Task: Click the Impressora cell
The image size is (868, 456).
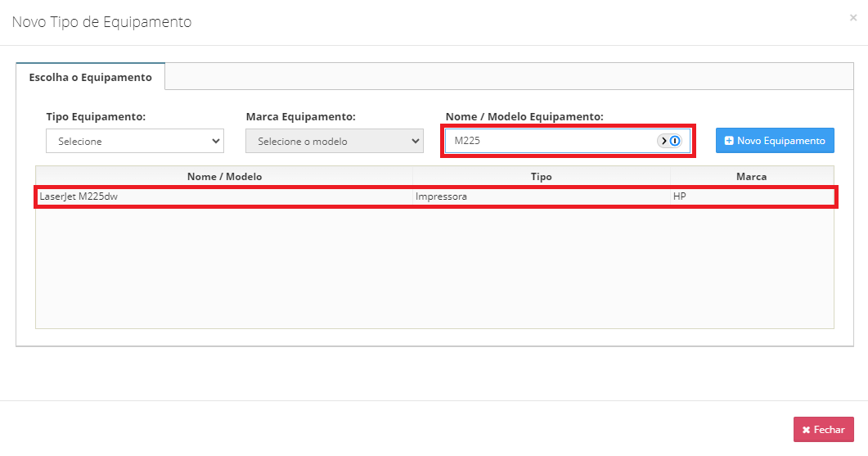Action: [x=541, y=196]
